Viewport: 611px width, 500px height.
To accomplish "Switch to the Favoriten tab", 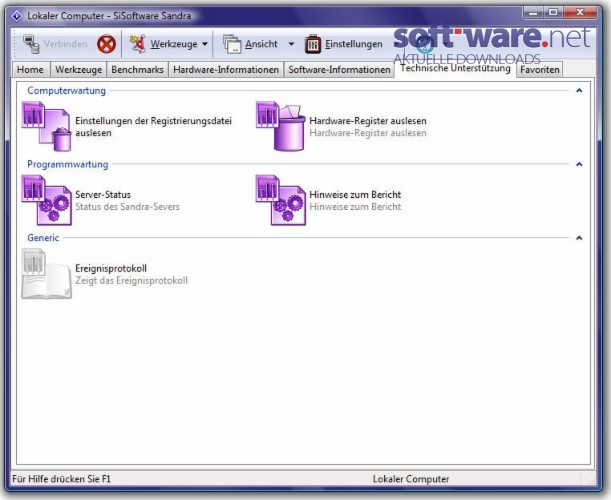I will tap(540, 70).
